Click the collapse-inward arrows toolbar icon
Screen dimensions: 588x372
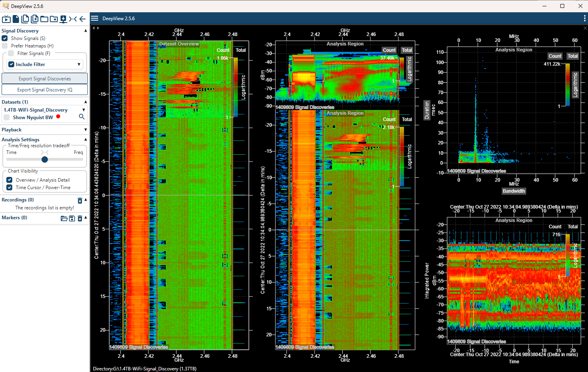(x=73, y=19)
